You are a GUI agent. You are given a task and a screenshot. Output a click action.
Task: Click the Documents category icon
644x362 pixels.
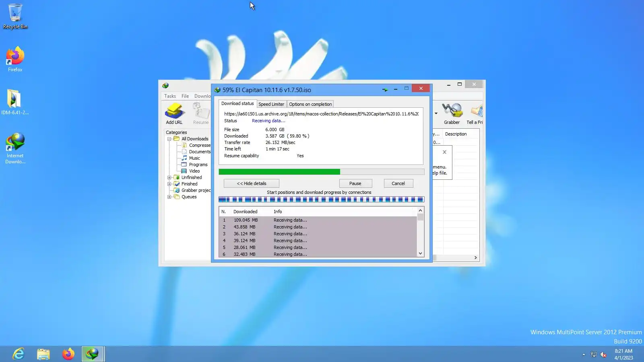point(184,152)
